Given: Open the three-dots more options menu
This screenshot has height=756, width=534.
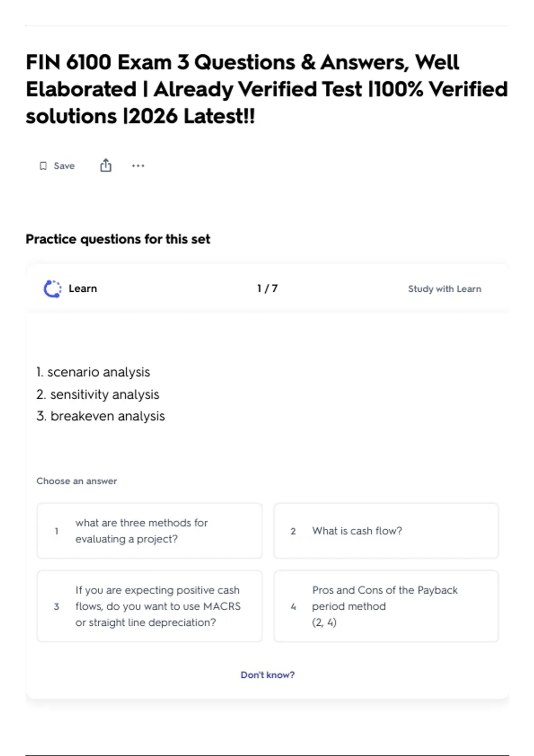Looking at the screenshot, I should click(138, 166).
